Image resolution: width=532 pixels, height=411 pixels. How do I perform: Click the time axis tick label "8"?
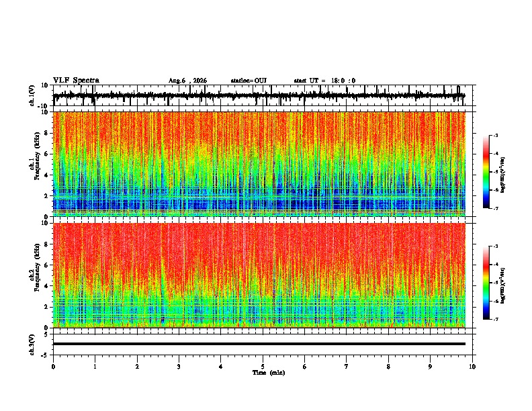388,367
